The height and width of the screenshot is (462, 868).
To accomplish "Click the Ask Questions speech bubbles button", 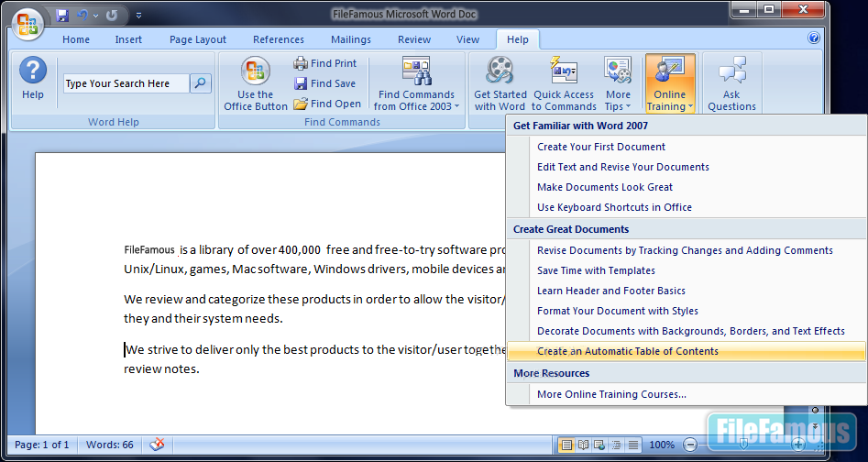I will point(731,83).
